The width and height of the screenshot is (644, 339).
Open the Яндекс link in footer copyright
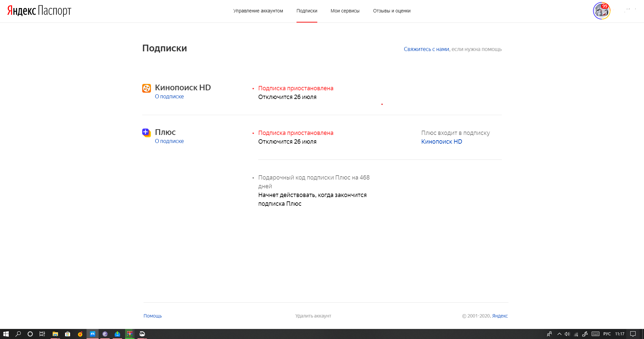[500, 316]
